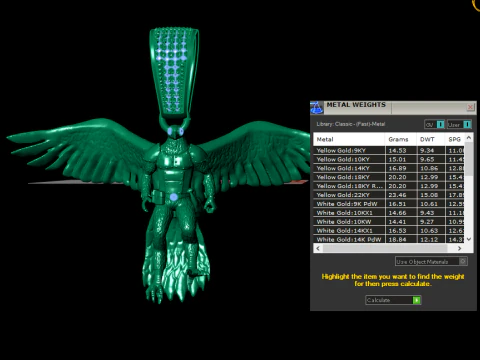Select the Yellow Gold:18KY R... row
Image resolution: width=480 pixels, height=360 pixels.
click(x=389, y=186)
